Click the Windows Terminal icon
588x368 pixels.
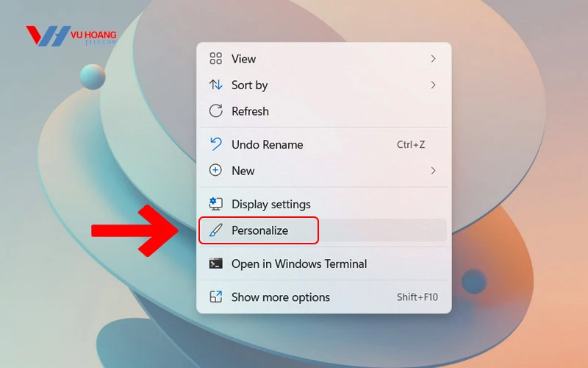(215, 263)
